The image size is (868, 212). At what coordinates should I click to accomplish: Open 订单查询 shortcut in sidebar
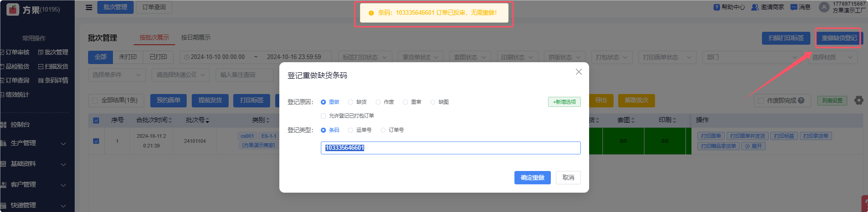click(15, 80)
